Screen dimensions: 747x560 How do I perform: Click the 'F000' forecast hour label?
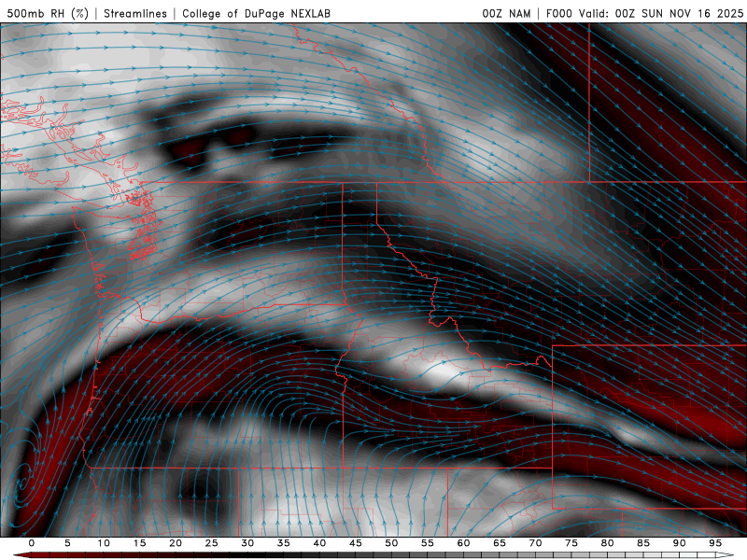(x=559, y=13)
